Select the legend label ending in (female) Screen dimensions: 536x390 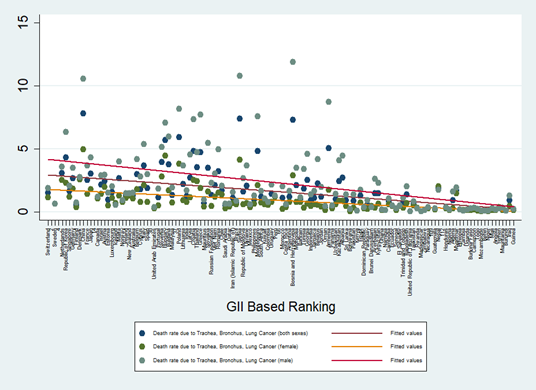pos(226,347)
